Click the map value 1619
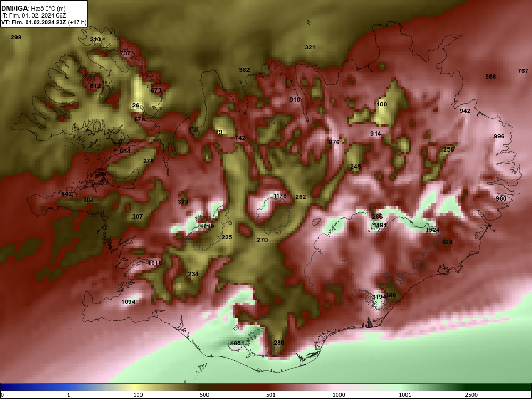This screenshot has height=399, width=532. click(x=207, y=226)
